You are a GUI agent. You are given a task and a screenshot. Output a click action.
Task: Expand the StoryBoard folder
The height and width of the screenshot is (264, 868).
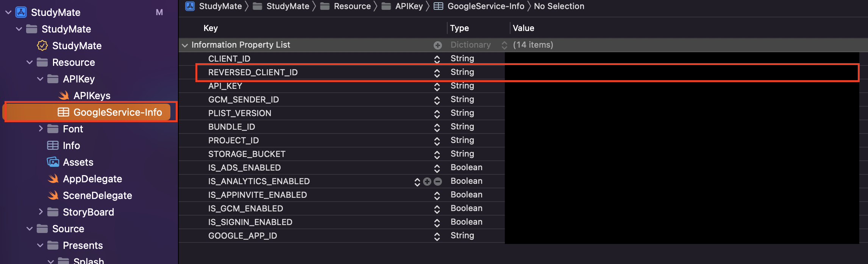41,212
